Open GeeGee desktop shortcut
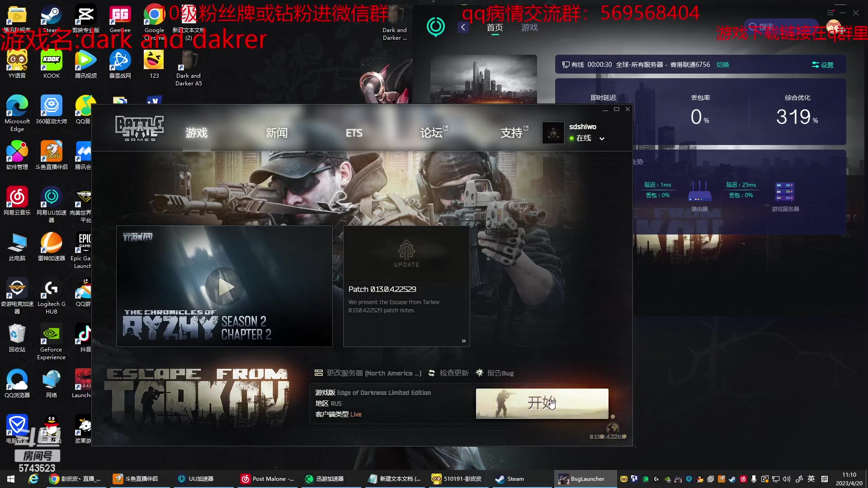This screenshot has height=488, width=868. pos(120,19)
